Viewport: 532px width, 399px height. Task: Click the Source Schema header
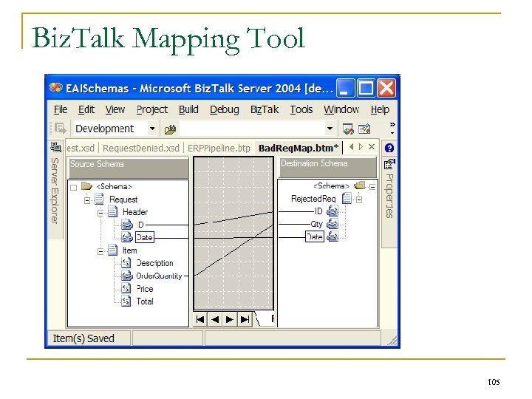[x=129, y=168]
